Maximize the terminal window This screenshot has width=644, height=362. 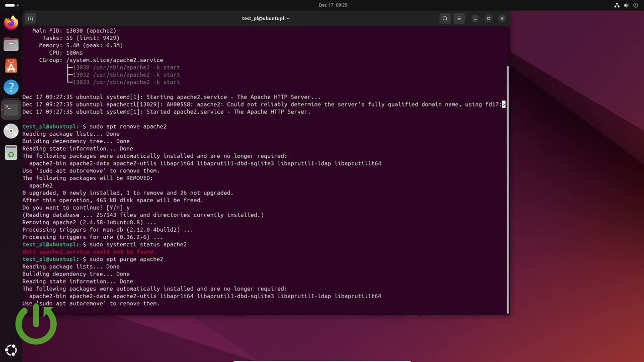click(488, 19)
